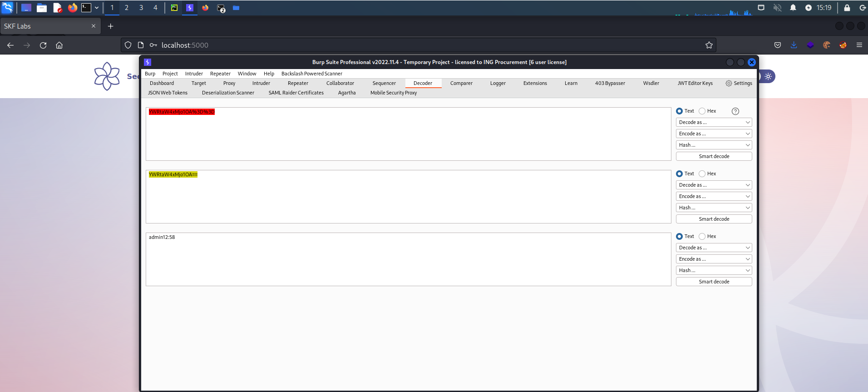Viewport: 868px width, 392px height.
Task: Open the purple layered extension icon
Action: [810, 45]
